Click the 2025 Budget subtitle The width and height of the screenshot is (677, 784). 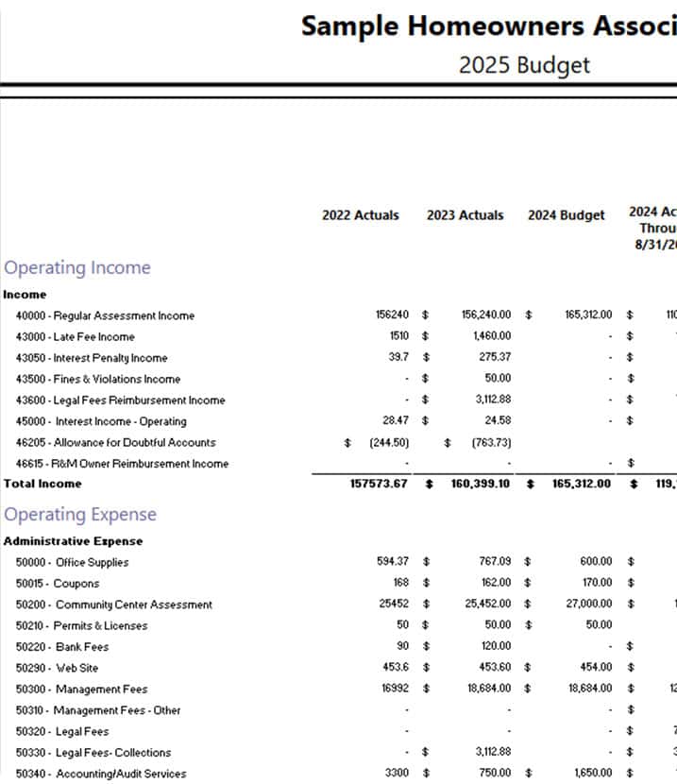[x=523, y=65]
